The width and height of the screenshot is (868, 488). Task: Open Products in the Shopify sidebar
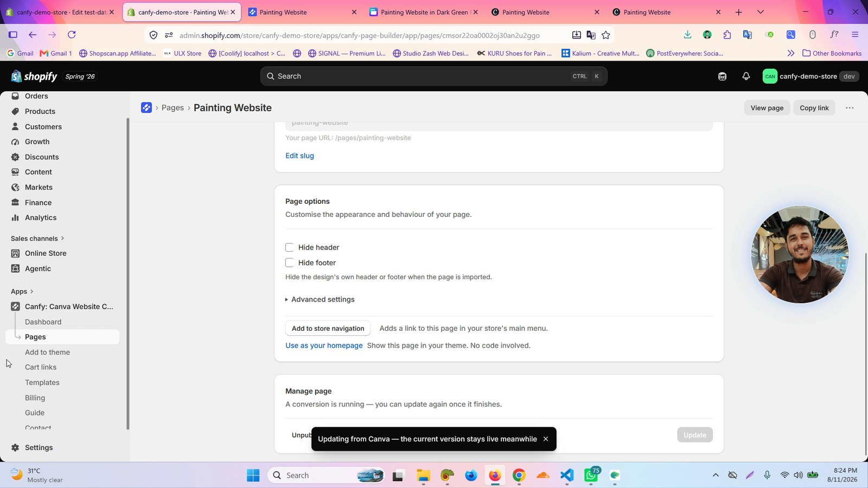tap(40, 112)
